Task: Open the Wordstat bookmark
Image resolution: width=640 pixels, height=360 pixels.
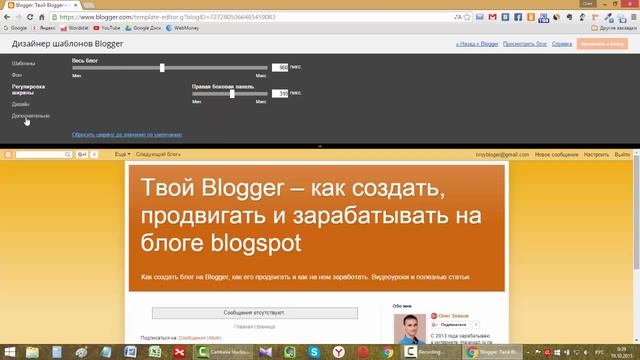Action: point(74,28)
